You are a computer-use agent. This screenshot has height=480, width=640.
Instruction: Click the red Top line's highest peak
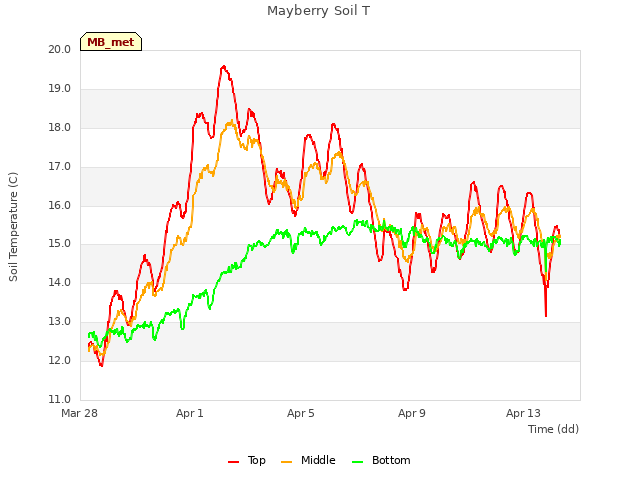(x=223, y=67)
